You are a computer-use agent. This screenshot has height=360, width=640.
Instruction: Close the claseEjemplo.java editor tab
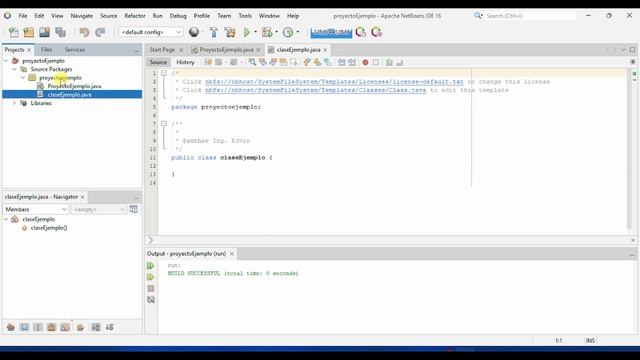(325, 49)
